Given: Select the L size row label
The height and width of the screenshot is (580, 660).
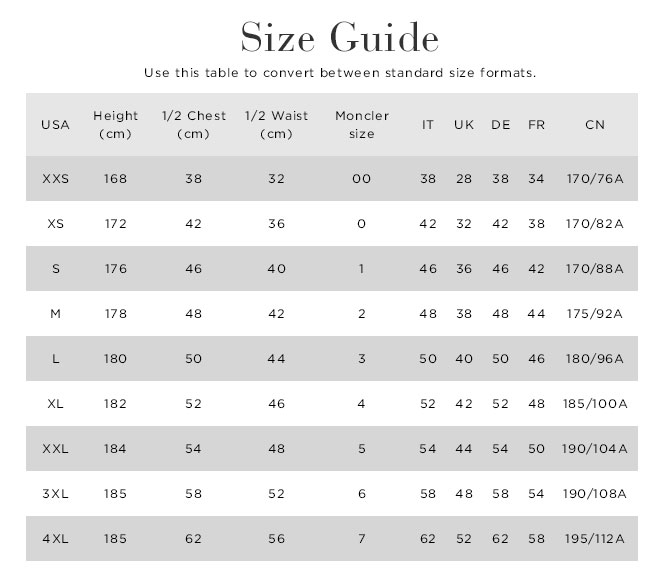Looking at the screenshot, I should pyautogui.click(x=55, y=359).
